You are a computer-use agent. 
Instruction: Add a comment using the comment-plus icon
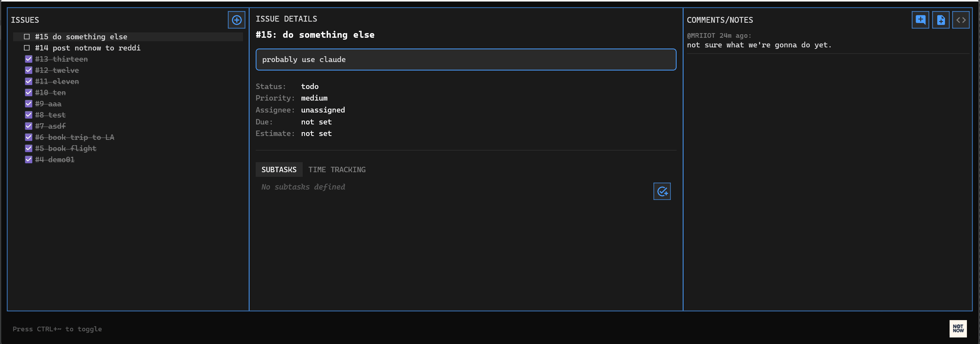[920, 20]
